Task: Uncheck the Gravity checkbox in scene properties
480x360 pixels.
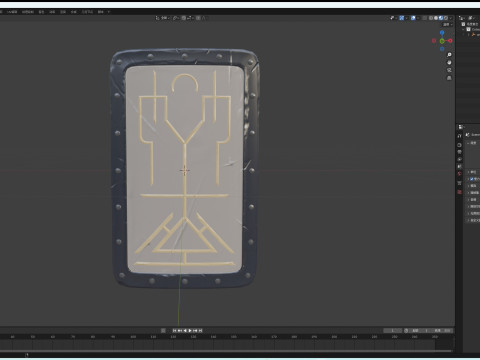Action: (x=472, y=179)
